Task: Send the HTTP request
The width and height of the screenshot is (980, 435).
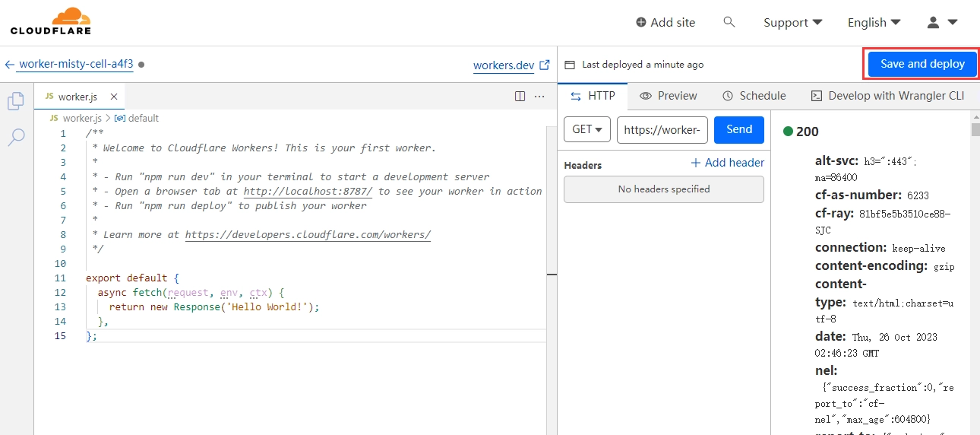Action: tap(738, 129)
